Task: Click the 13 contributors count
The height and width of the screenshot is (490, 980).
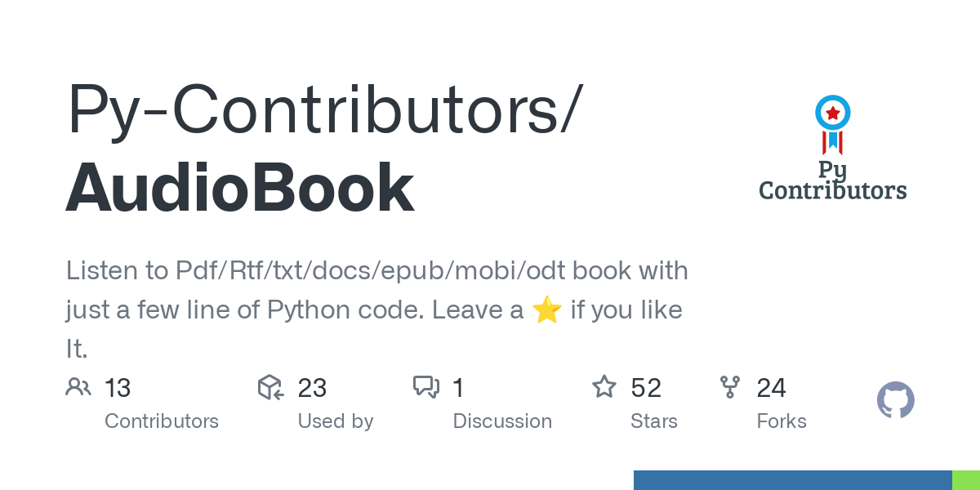Action: (x=118, y=387)
